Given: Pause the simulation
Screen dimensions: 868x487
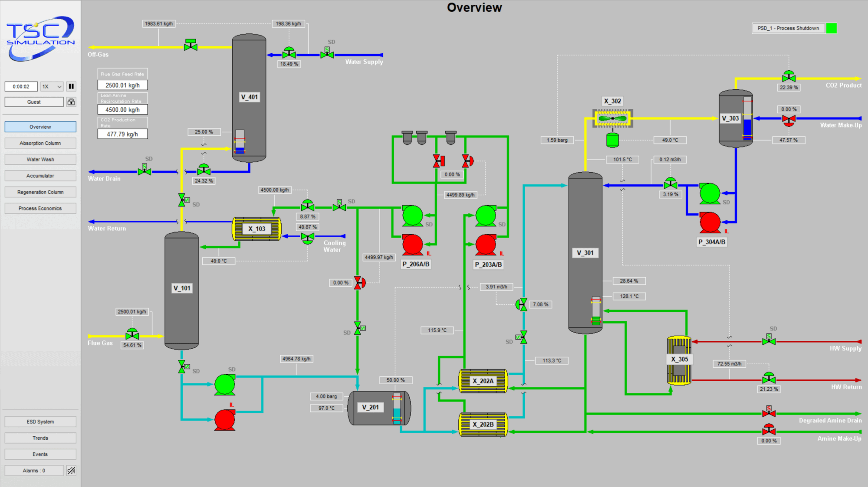Looking at the screenshot, I should [72, 86].
